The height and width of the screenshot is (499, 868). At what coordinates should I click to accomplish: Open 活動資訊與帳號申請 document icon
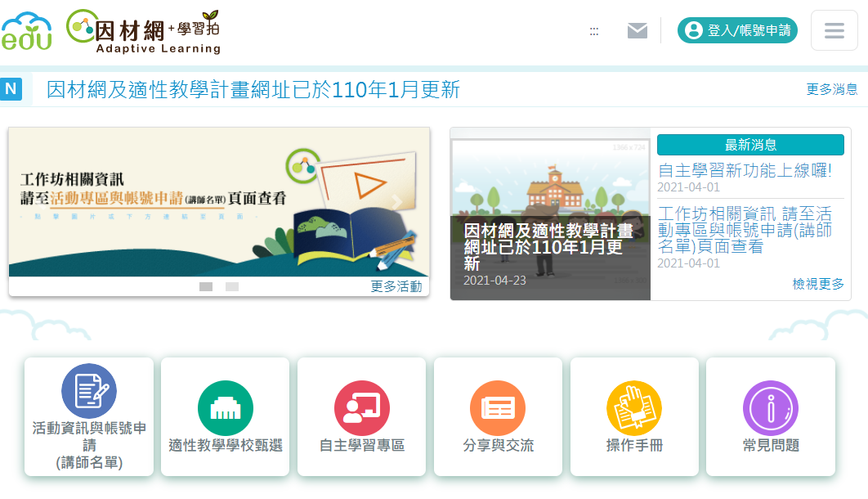point(89,391)
